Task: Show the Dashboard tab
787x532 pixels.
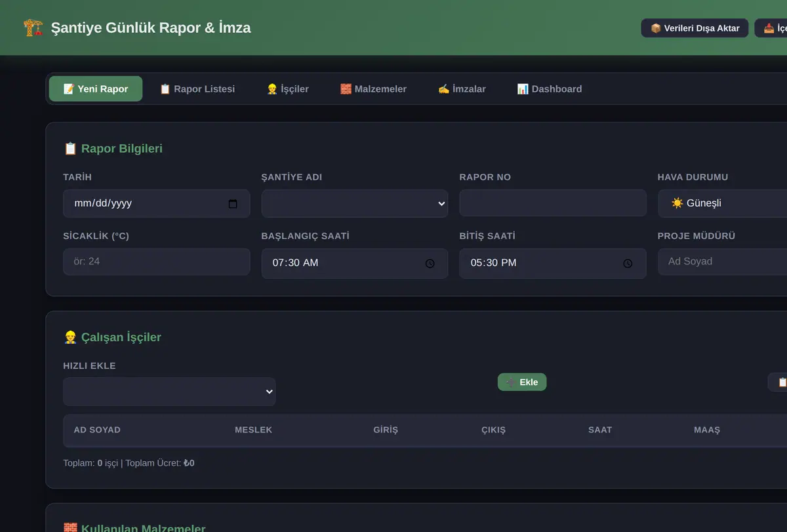Action: 550,89
